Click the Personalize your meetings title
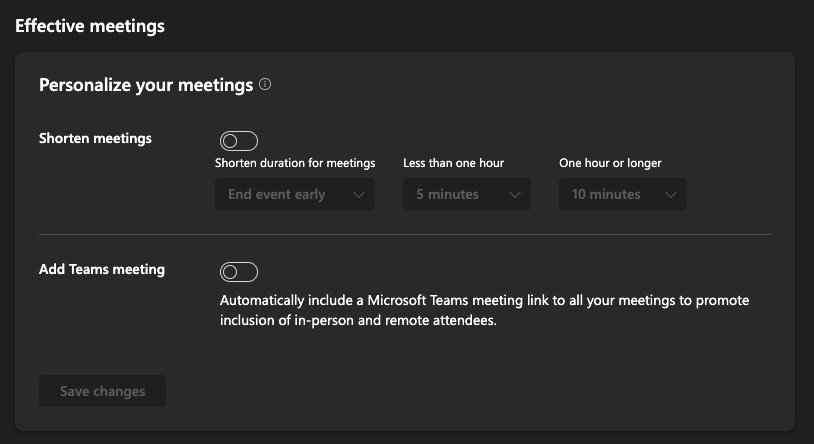814x444 pixels. [146, 85]
